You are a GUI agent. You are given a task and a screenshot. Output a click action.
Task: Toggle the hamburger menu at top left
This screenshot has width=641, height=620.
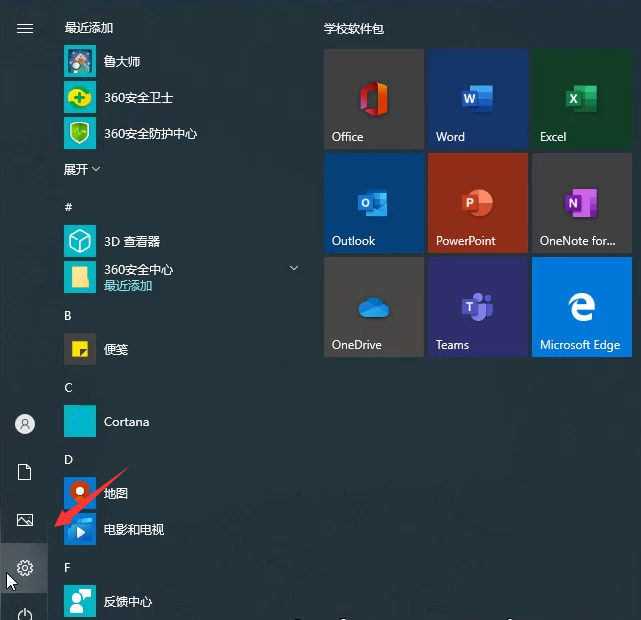[25, 29]
